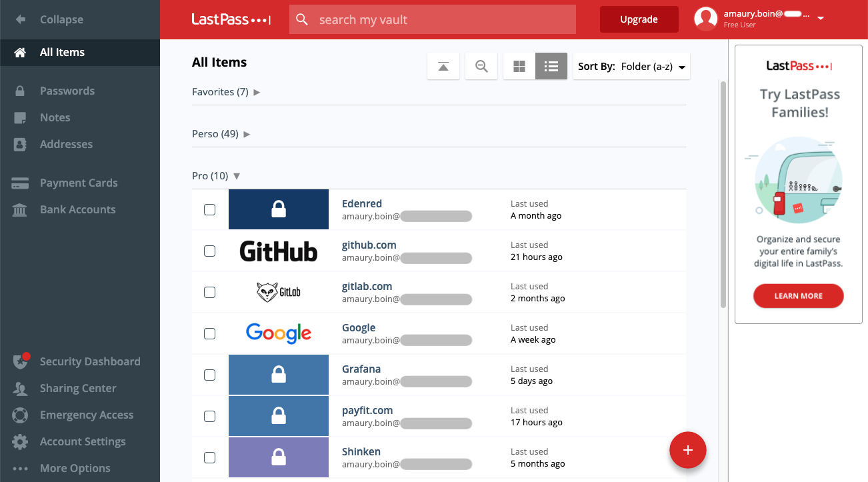Open the Google entry name
868x482 pixels.
point(359,328)
